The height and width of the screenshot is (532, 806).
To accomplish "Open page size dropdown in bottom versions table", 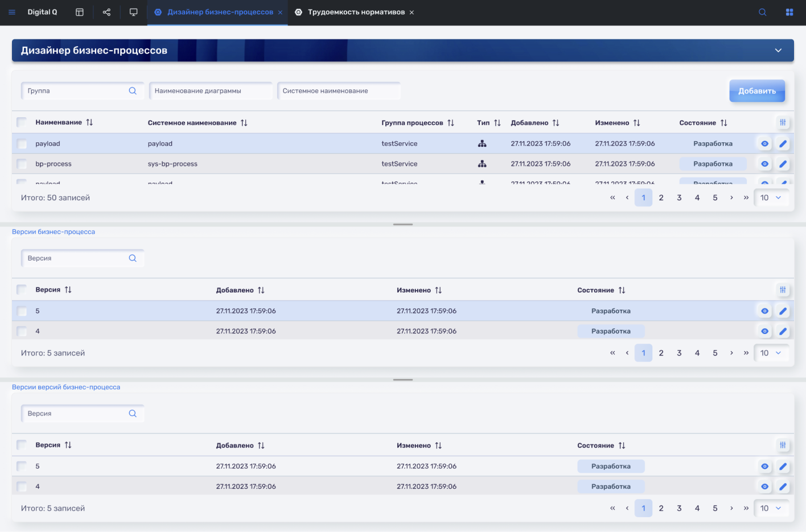I will pyautogui.click(x=771, y=508).
